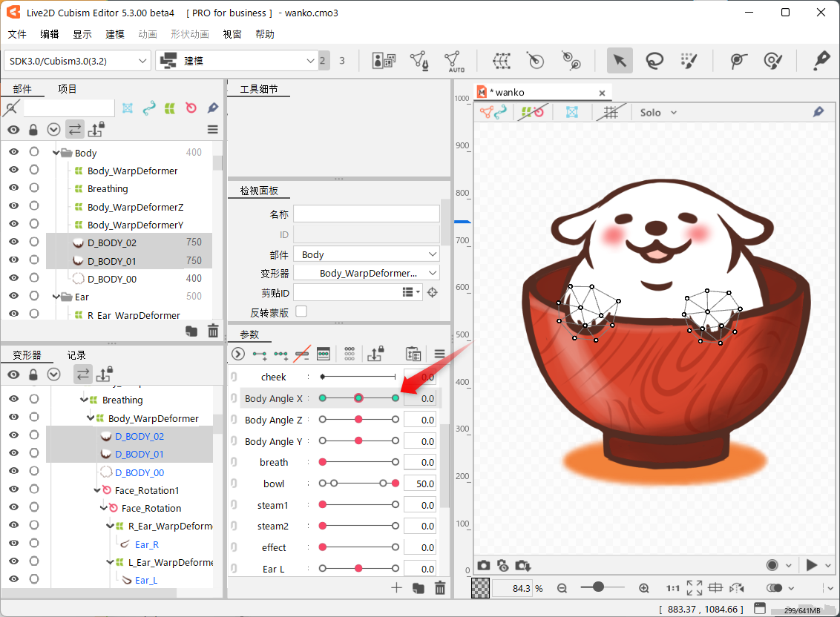Switch to the 项目 tab

click(x=68, y=89)
